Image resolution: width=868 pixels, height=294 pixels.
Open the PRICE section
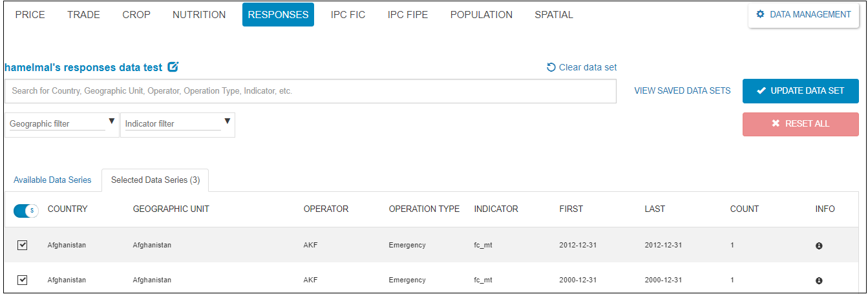pos(30,15)
